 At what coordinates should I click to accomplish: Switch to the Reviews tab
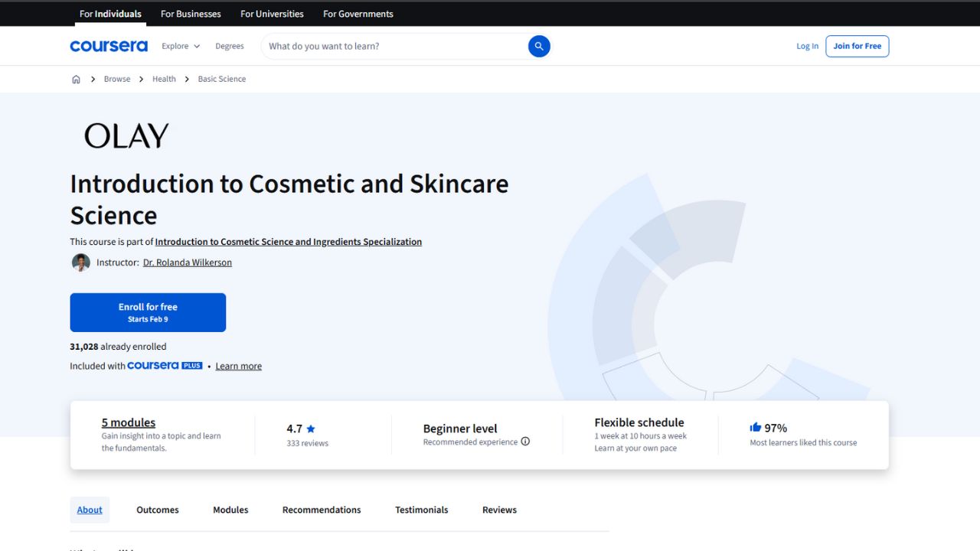click(x=498, y=509)
